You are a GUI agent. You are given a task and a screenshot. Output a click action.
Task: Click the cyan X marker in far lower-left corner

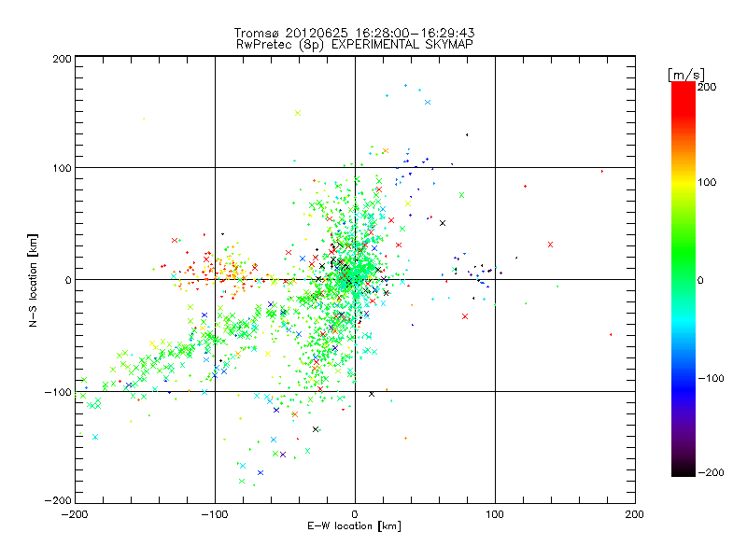coord(95,437)
